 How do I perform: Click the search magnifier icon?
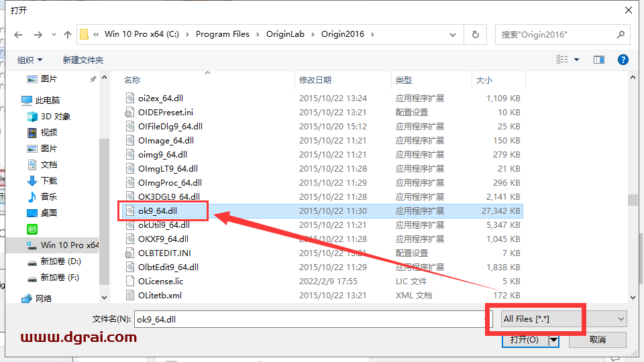(621, 35)
